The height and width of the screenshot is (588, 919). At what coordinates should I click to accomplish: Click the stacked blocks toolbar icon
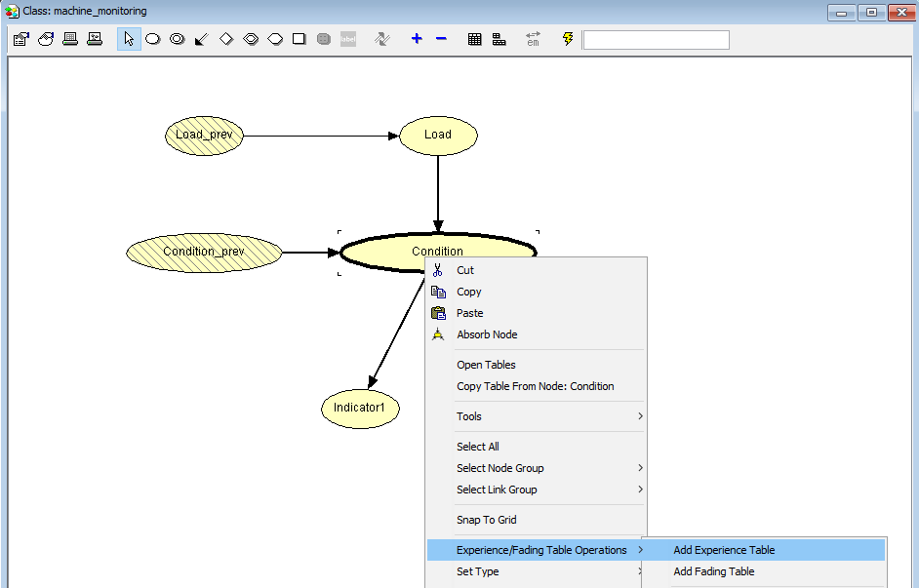coord(499,39)
